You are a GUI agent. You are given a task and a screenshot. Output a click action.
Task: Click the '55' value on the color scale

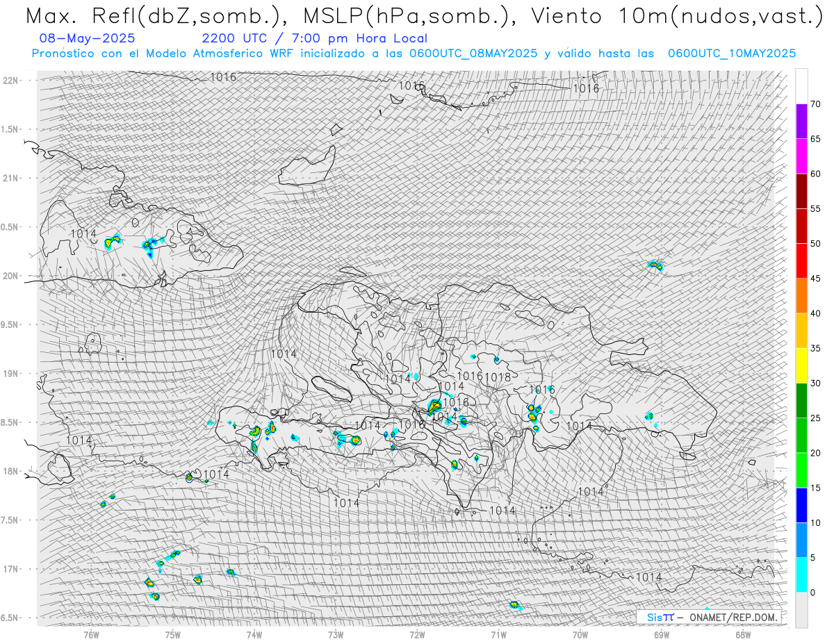click(815, 208)
